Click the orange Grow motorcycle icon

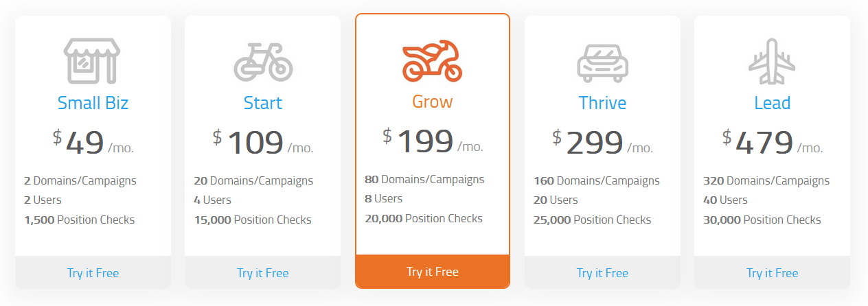point(433,60)
